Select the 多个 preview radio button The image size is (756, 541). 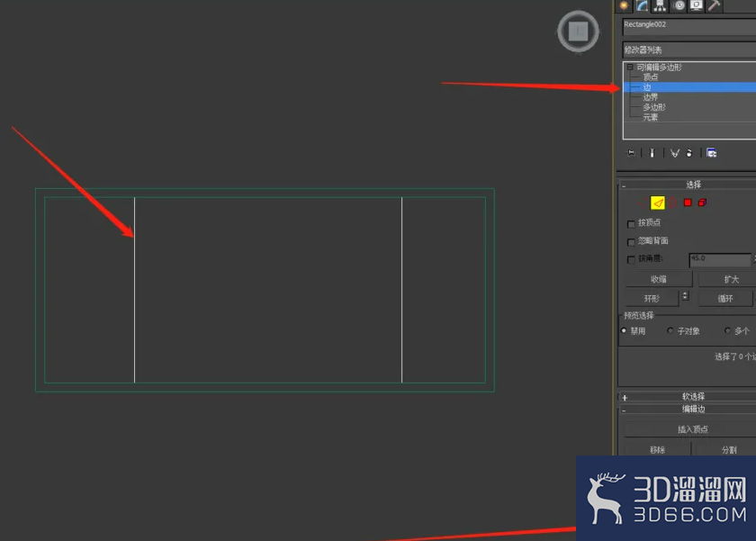[x=727, y=330]
